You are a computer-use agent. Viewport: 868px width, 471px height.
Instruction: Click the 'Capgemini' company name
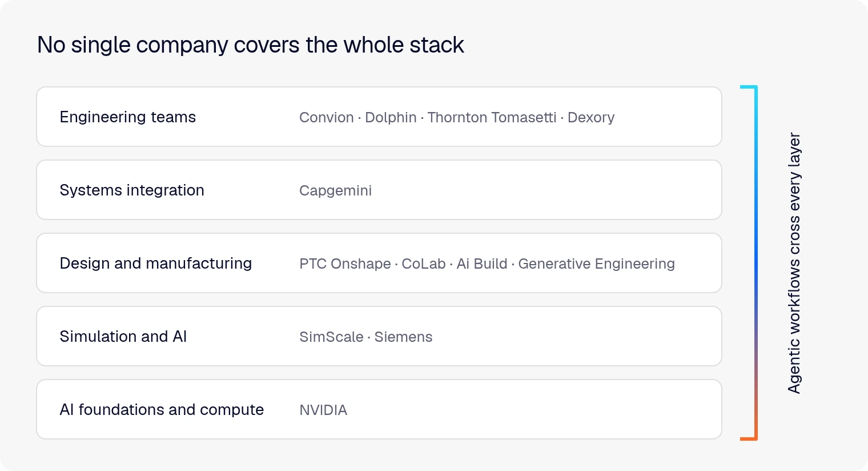pos(336,190)
